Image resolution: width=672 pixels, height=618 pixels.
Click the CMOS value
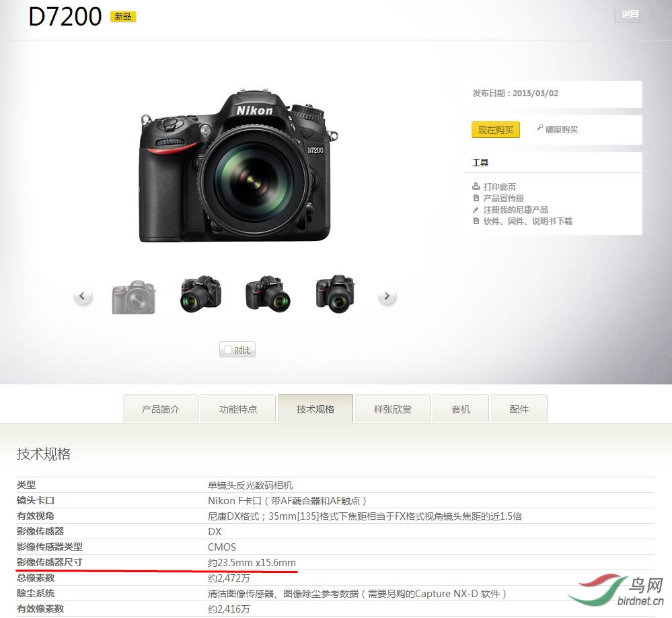(222, 547)
